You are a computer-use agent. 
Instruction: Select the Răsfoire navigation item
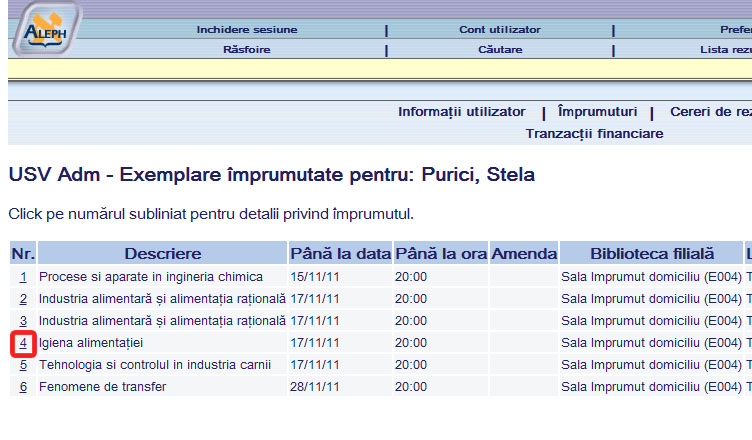pos(246,49)
